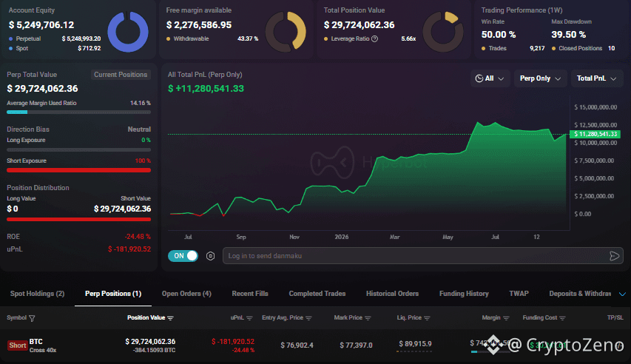Click the clock icon in All dropdown
The image size is (631, 364).
[479, 78]
